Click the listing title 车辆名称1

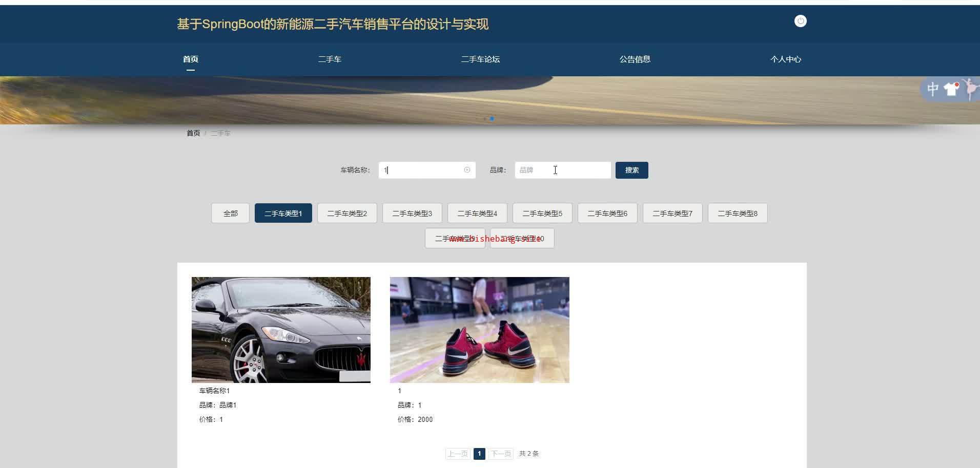214,391
